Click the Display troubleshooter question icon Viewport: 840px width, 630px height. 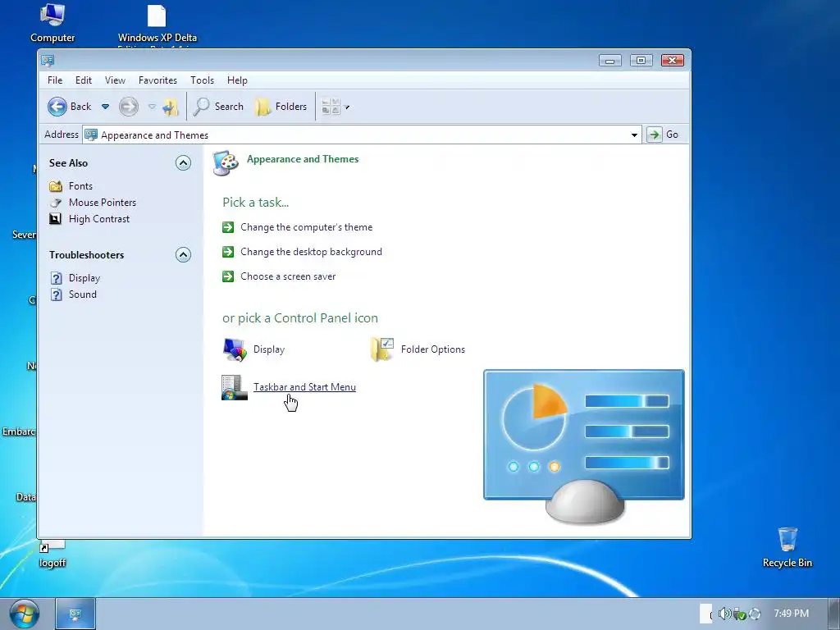click(57, 278)
